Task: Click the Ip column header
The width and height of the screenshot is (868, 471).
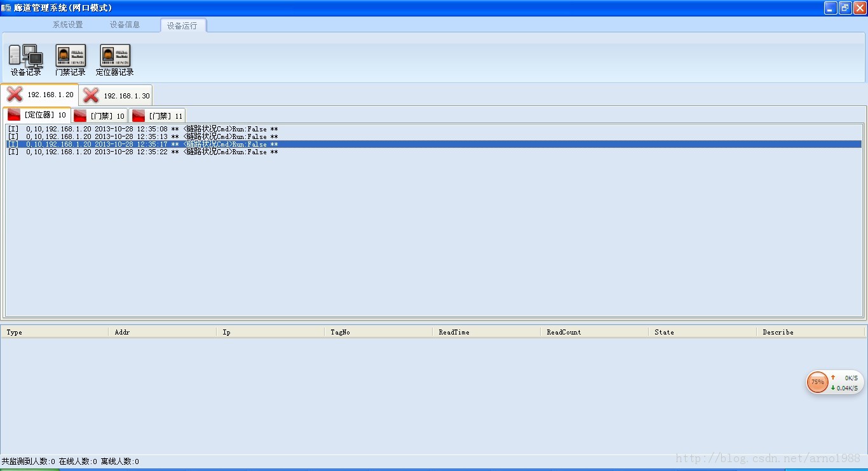Action: (x=271, y=332)
